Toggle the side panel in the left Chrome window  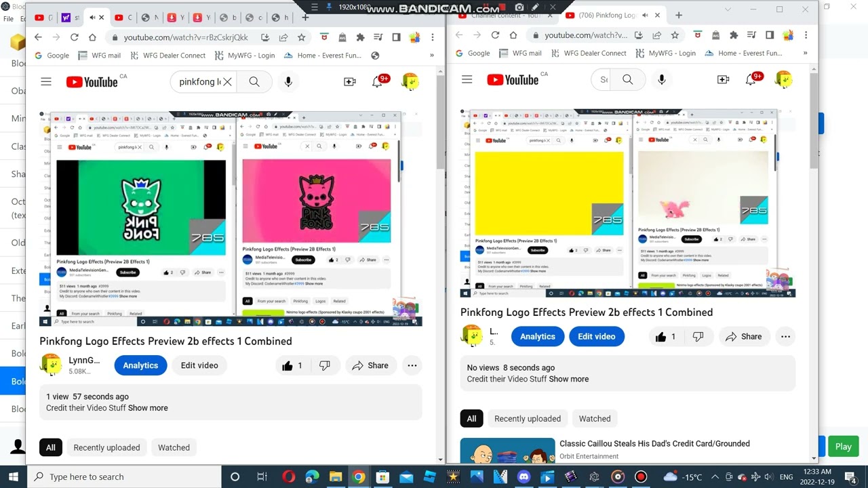pos(396,37)
